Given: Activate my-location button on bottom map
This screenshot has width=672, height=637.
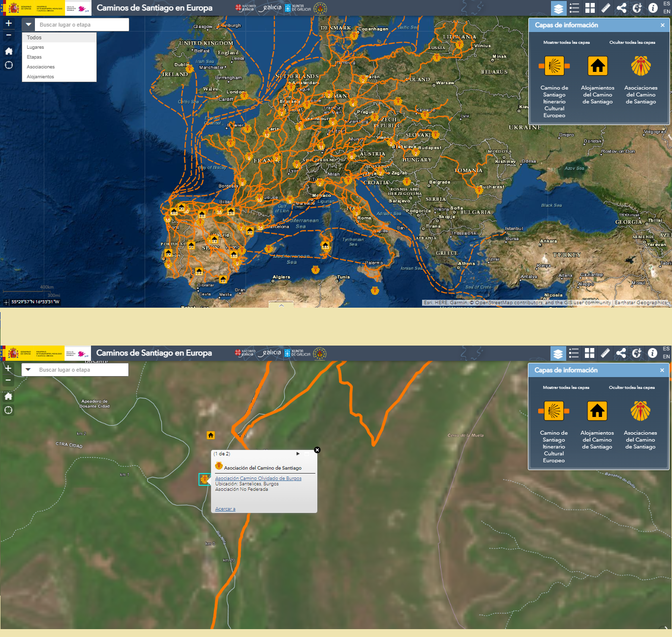Looking at the screenshot, I should (x=8, y=410).
